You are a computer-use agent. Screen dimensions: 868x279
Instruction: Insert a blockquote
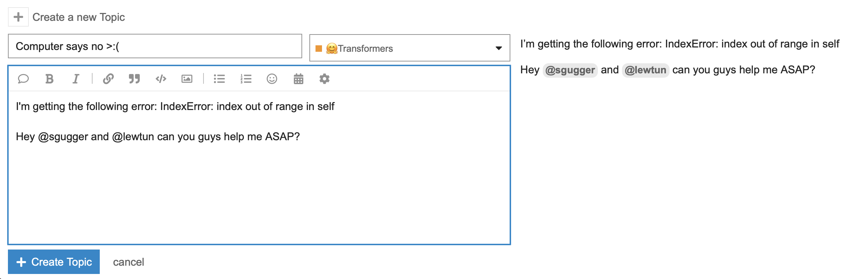coord(134,79)
